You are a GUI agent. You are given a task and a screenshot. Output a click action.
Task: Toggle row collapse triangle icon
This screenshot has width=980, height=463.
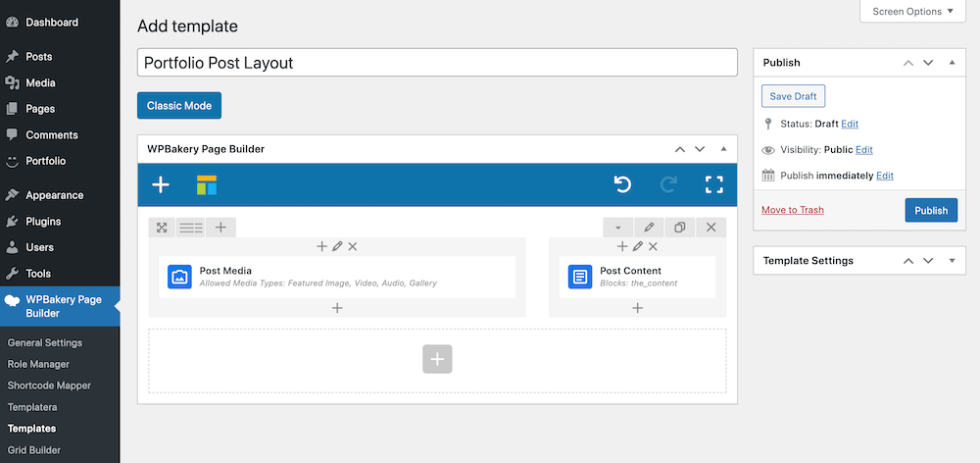tap(618, 228)
